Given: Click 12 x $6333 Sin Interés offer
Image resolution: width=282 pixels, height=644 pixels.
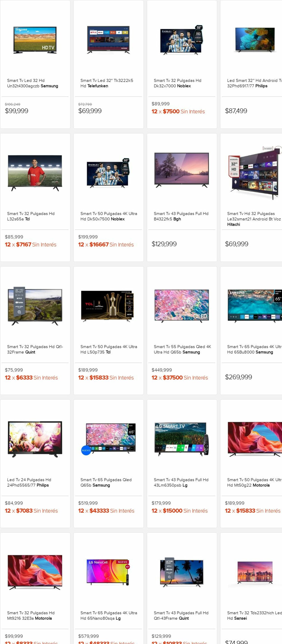Looking at the screenshot, I should click(31, 377).
